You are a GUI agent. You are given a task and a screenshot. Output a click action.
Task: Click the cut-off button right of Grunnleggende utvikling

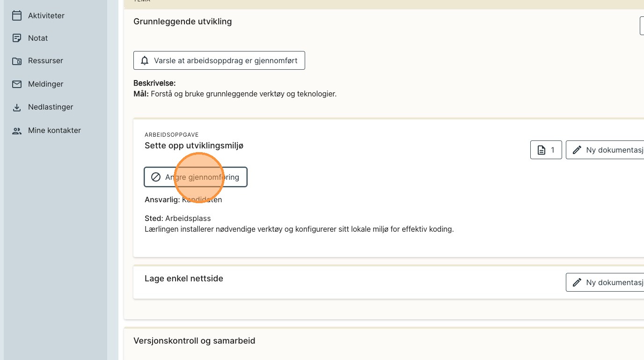click(x=642, y=26)
